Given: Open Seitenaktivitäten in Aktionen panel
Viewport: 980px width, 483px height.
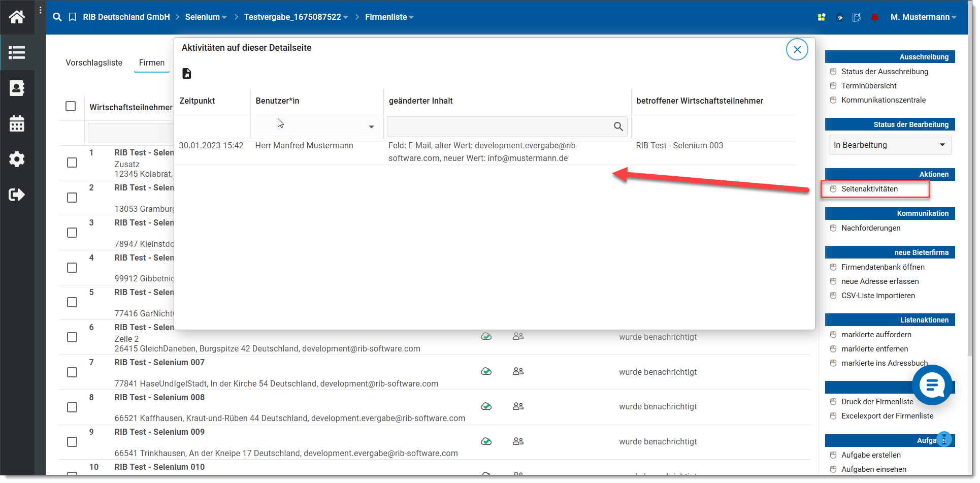Looking at the screenshot, I should coord(869,189).
